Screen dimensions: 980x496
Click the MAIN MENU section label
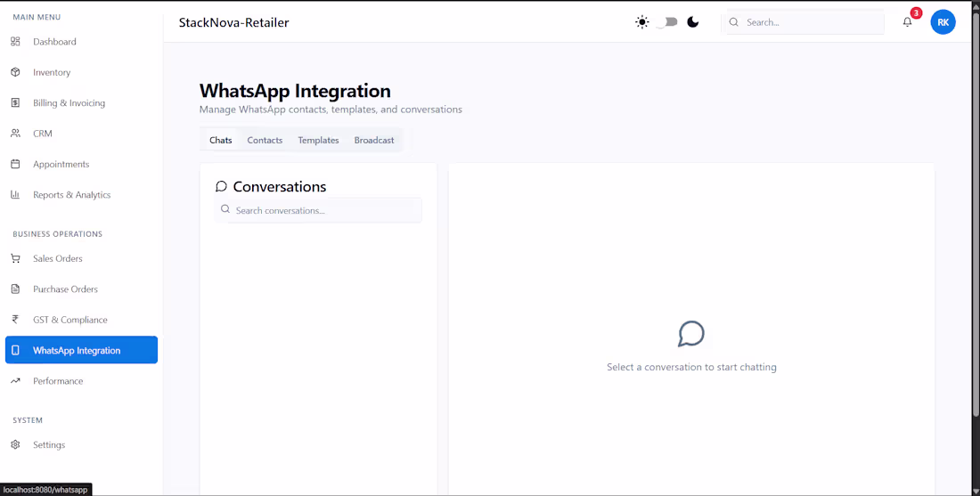(37, 17)
